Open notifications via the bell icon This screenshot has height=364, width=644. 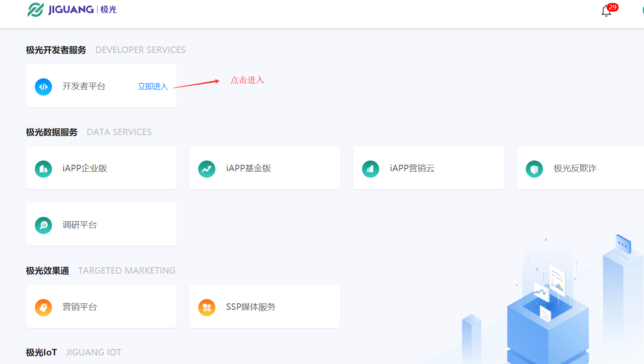coord(606,12)
